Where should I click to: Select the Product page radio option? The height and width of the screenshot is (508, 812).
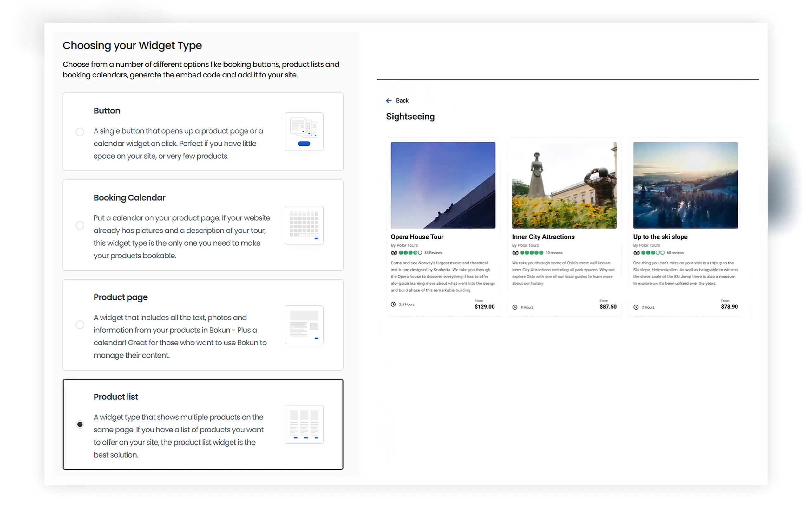coord(80,324)
